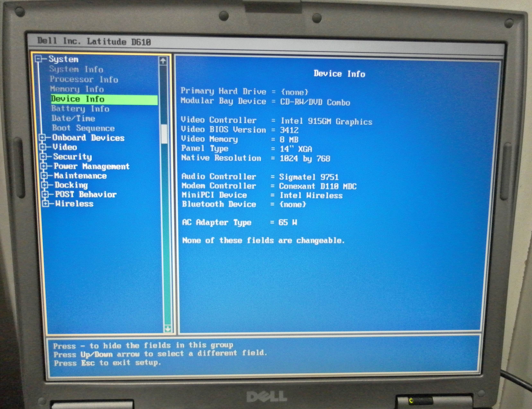The width and height of the screenshot is (532, 409).
Task: Select System Info entry
Action: point(76,69)
